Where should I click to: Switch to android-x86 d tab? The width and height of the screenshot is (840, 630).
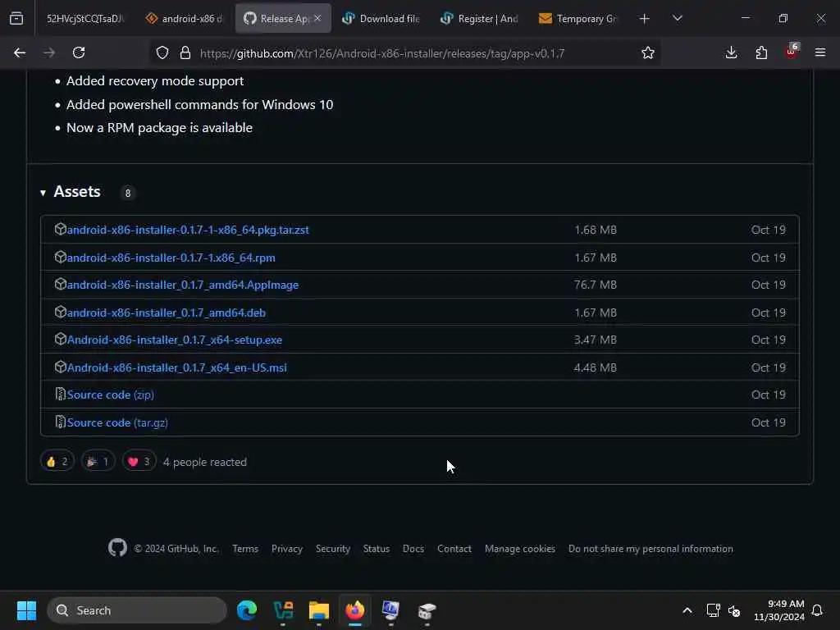point(185,18)
